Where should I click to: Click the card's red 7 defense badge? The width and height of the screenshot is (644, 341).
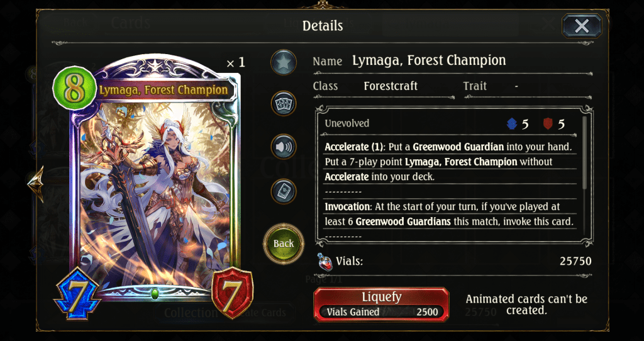pyautogui.click(x=233, y=292)
